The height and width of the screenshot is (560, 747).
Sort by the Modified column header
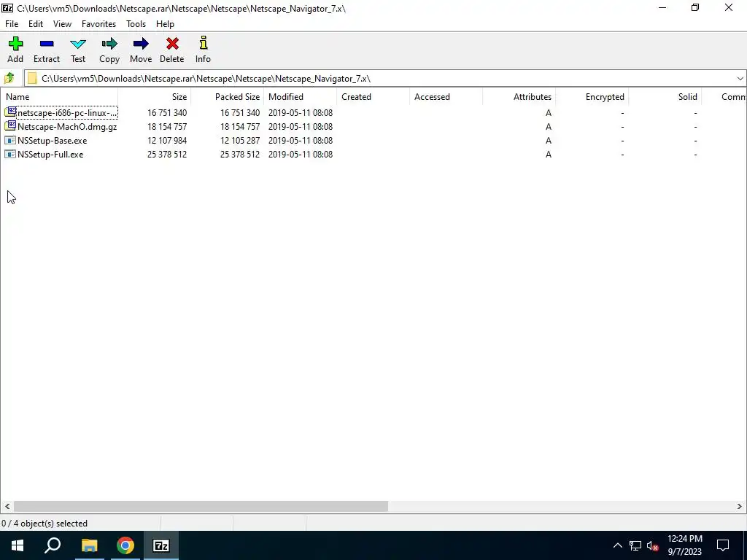point(300,97)
